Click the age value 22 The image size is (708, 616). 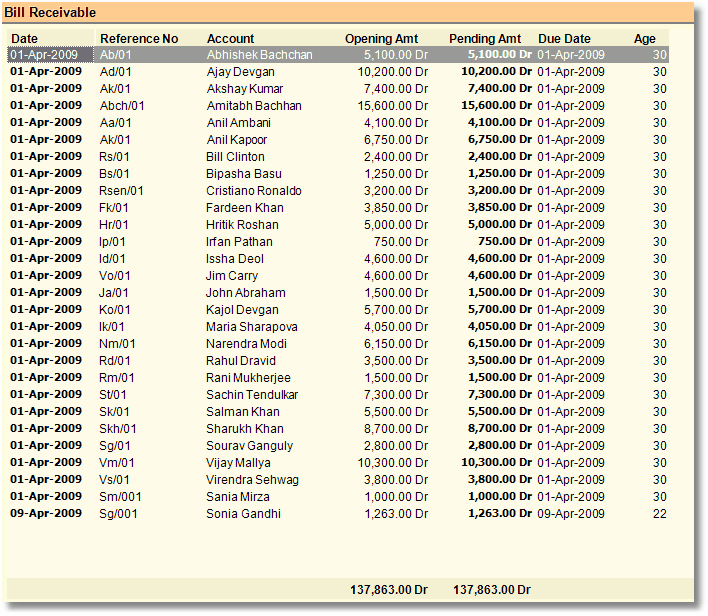click(660, 514)
